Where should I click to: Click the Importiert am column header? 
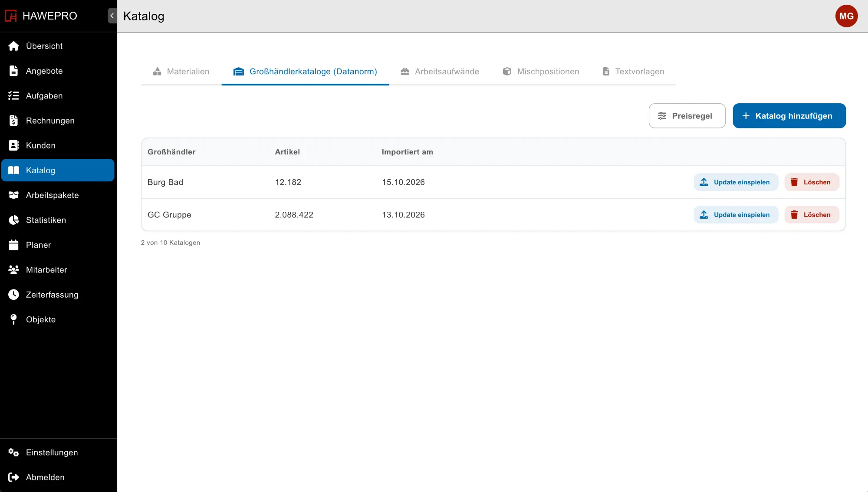click(x=407, y=152)
